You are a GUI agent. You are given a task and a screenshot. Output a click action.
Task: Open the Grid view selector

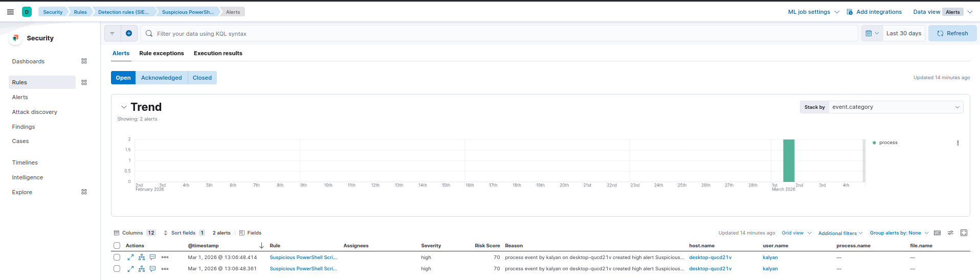tap(796, 233)
